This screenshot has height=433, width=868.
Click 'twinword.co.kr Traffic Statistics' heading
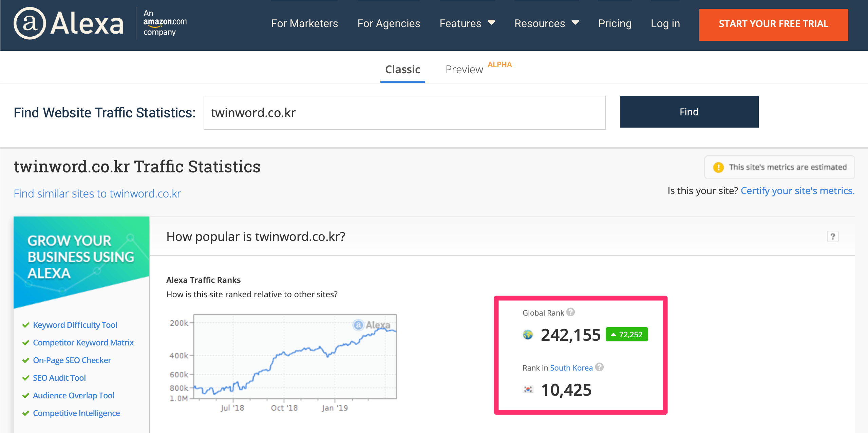coord(137,167)
